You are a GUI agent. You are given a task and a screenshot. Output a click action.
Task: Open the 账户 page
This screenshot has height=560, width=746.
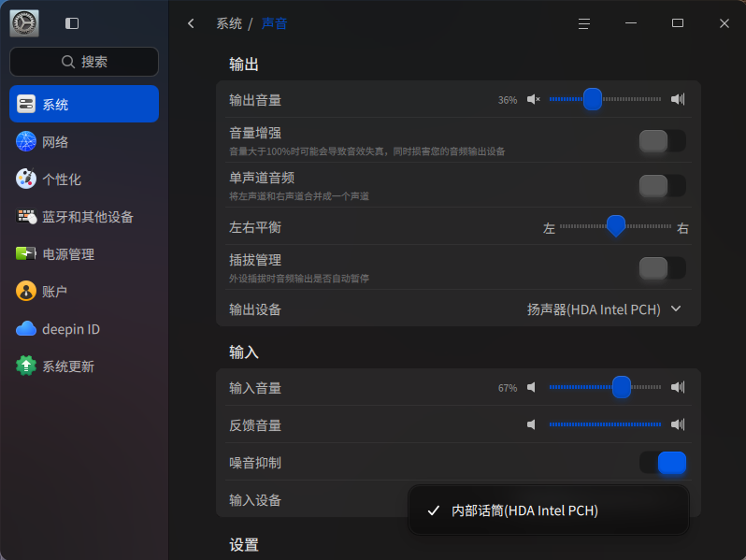coord(84,291)
